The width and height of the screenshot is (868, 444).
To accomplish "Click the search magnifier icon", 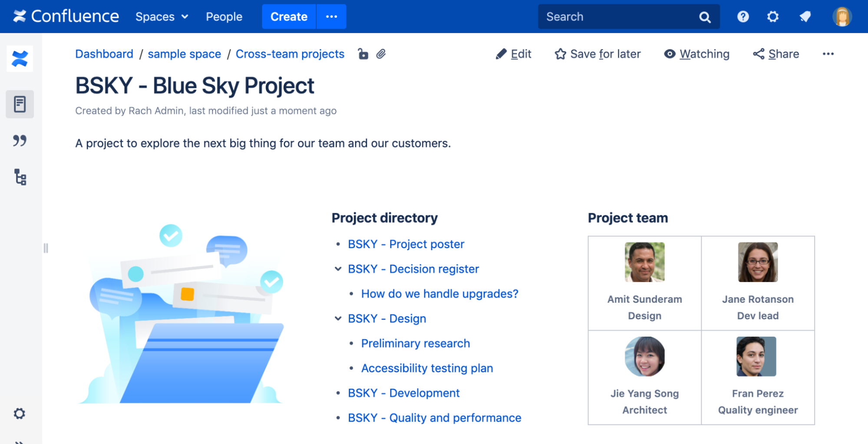I will (x=704, y=17).
